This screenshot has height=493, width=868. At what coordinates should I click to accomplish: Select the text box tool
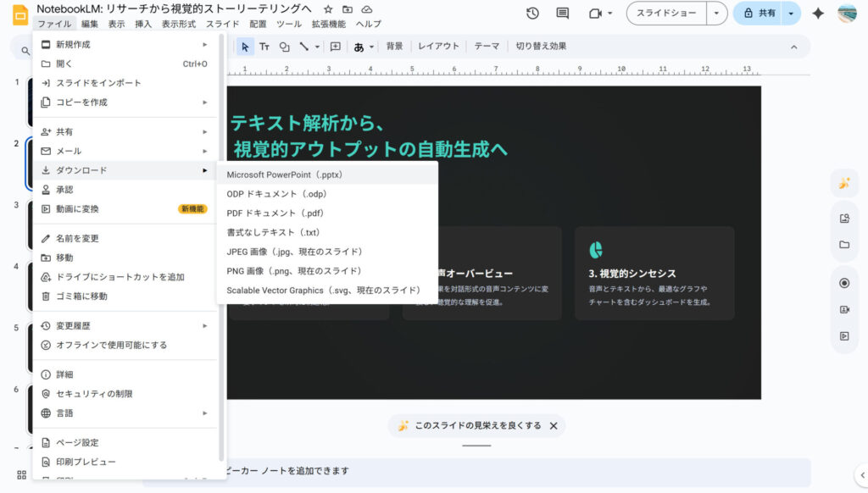(264, 47)
